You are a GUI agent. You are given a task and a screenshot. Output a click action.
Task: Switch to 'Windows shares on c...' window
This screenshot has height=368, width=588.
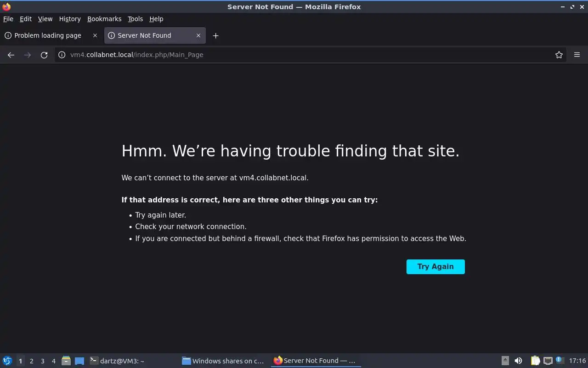click(x=224, y=361)
